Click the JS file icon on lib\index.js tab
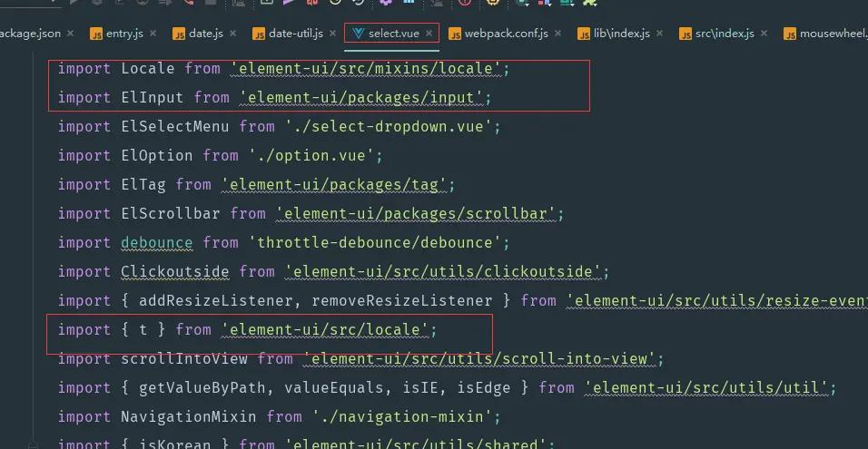868x449 pixels. [584, 34]
